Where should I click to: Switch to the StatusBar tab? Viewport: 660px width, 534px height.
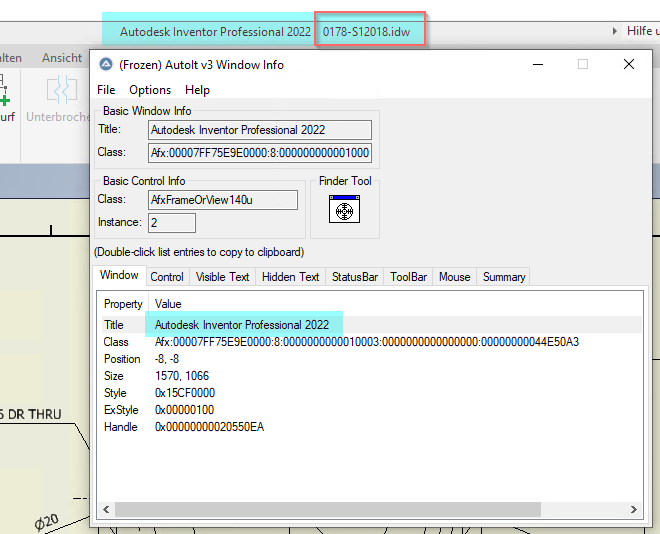pyautogui.click(x=354, y=277)
